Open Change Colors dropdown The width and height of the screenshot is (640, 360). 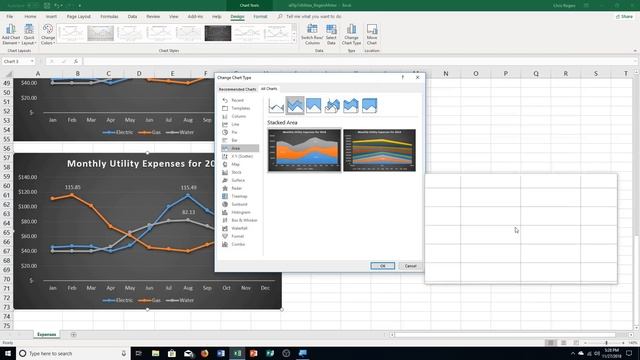(48, 34)
